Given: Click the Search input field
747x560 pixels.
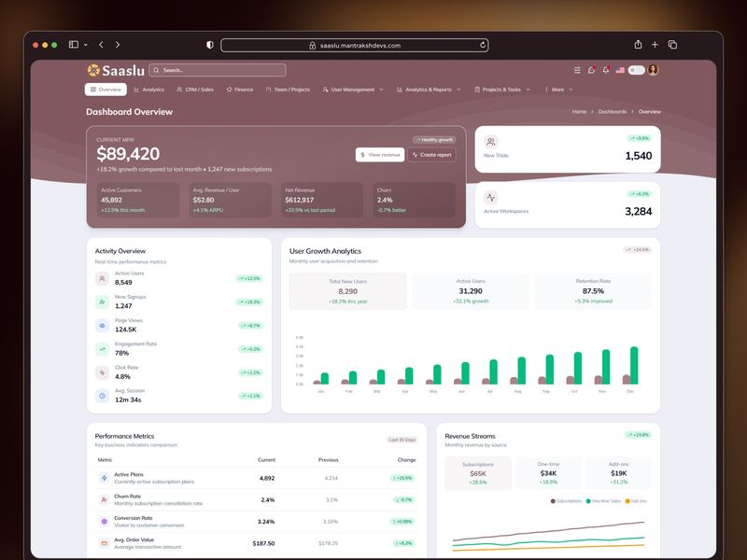Looking at the screenshot, I should [x=218, y=70].
